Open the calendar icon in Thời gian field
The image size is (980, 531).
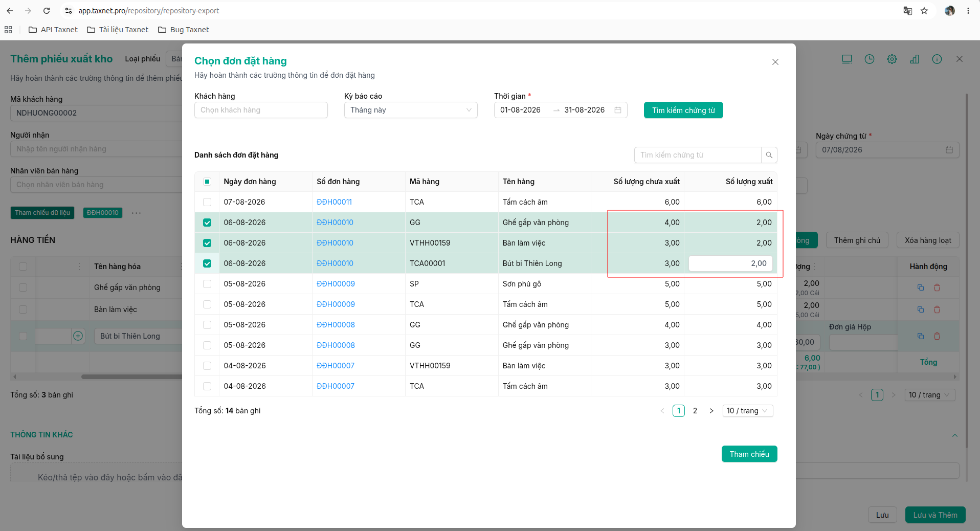pos(618,110)
